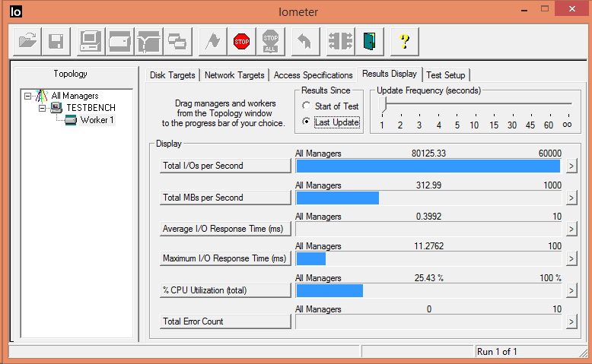Open the About question mark icon

tap(405, 41)
